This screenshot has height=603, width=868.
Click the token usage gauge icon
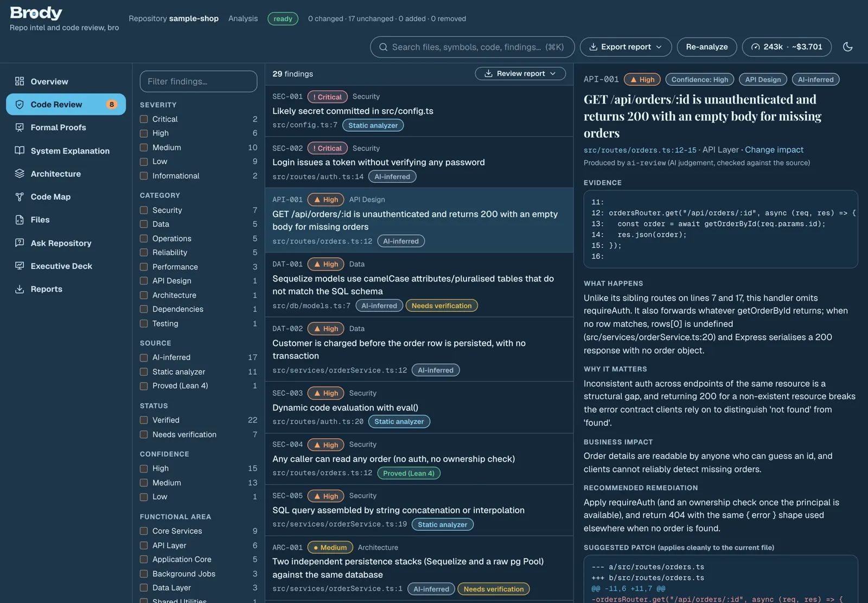coord(755,47)
